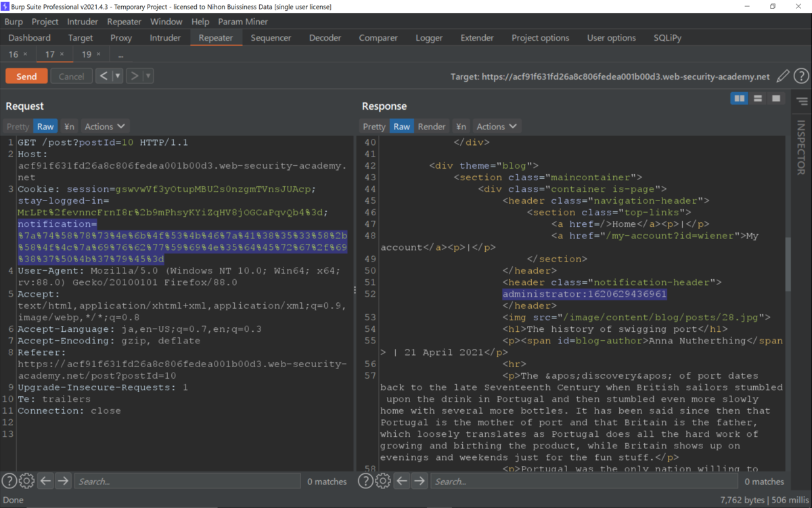The image size is (812, 508).
Task: Select Raw view in Response panel
Action: [402, 127]
